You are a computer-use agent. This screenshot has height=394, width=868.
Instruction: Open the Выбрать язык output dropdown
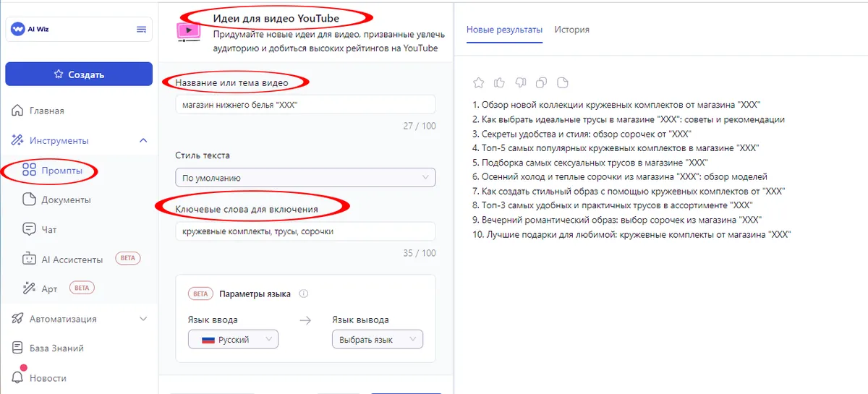tap(377, 339)
